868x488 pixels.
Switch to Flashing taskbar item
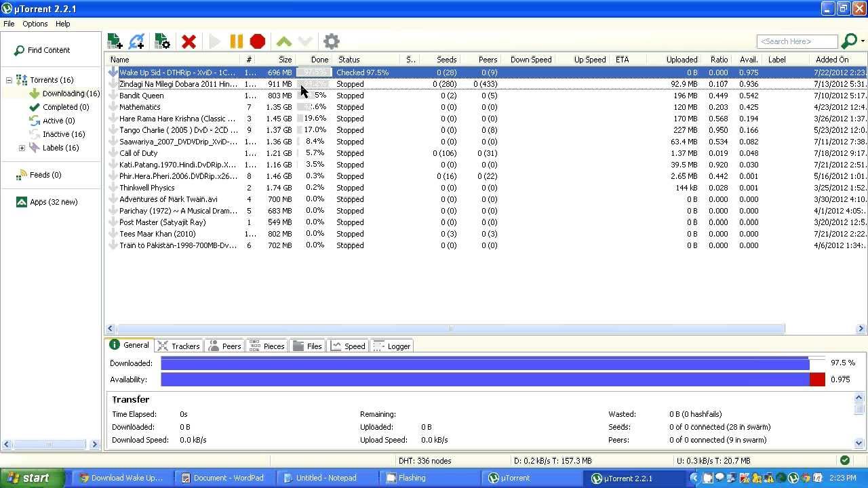click(x=428, y=478)
